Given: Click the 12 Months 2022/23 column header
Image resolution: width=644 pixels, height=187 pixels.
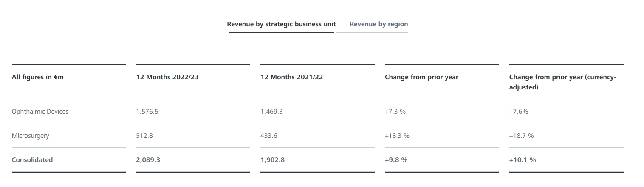Looking at the screenshot, I should [167, 77].
